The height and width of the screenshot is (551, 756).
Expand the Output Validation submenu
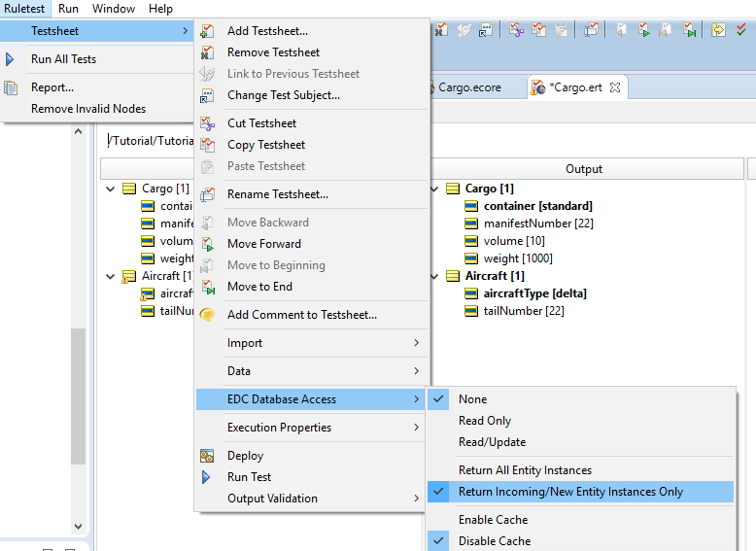point(312,498)
